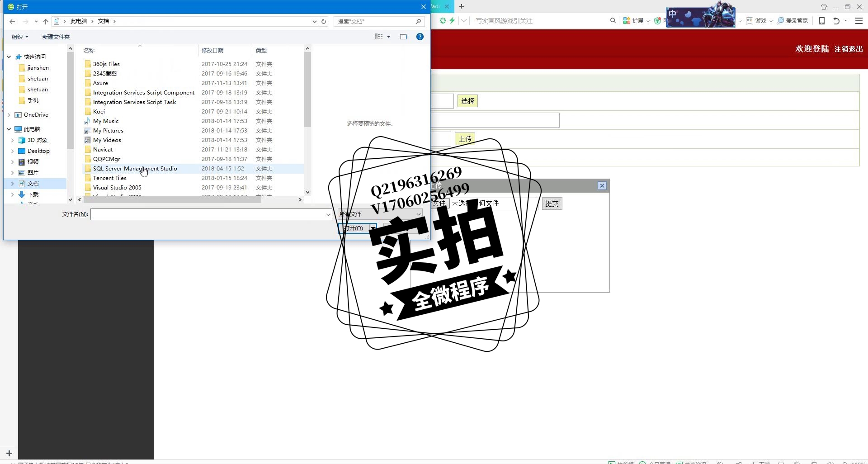Select 下载 in the navigation tree
Screen dimensions: 868x464
pyautogui.click(x=33, y=194)
